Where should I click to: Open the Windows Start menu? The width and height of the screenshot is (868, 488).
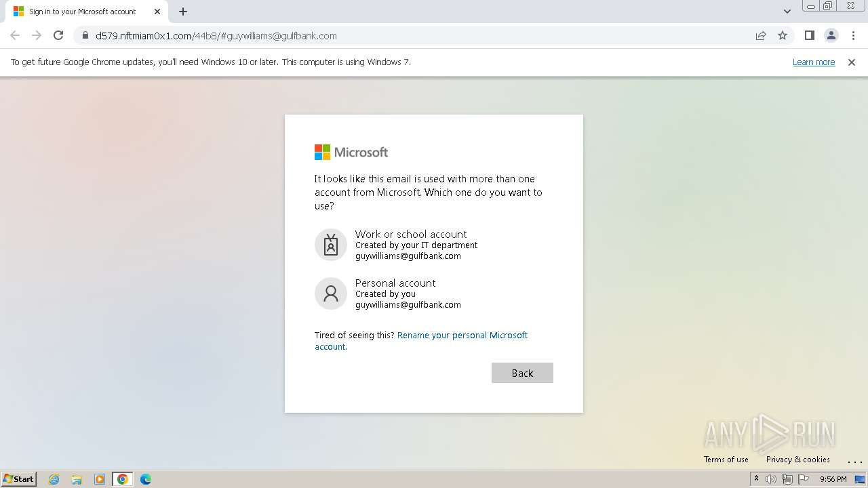coord(18,479)
